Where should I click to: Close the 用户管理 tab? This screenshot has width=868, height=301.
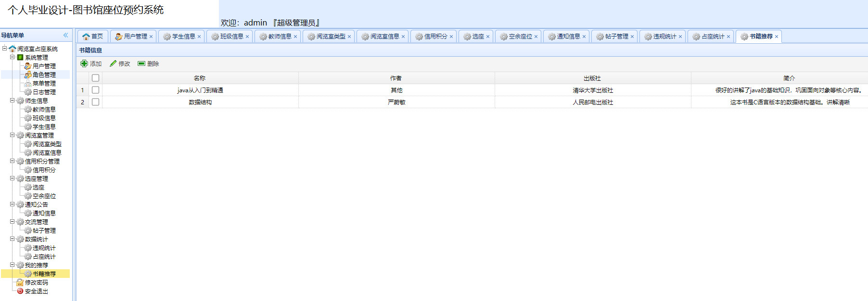[x=151, y=37]
